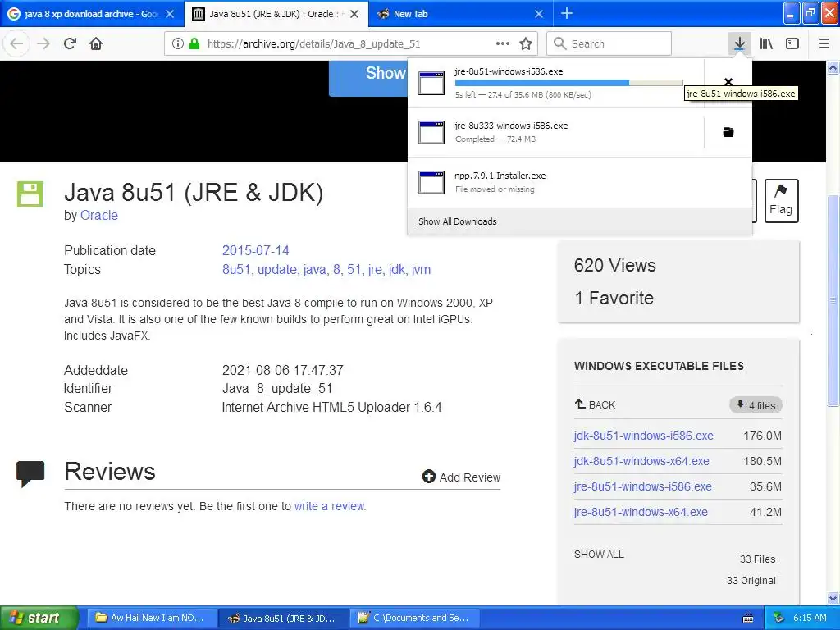Open the 8u51 topic link
This screenshot has height=630, width=840.
pyautogui.click(x=236, y=269)
